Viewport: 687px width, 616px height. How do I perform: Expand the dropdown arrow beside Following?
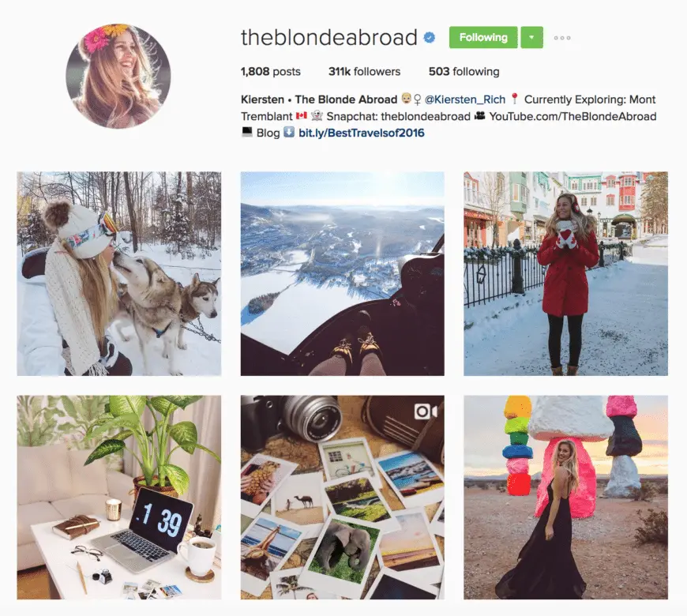[531, 38]
